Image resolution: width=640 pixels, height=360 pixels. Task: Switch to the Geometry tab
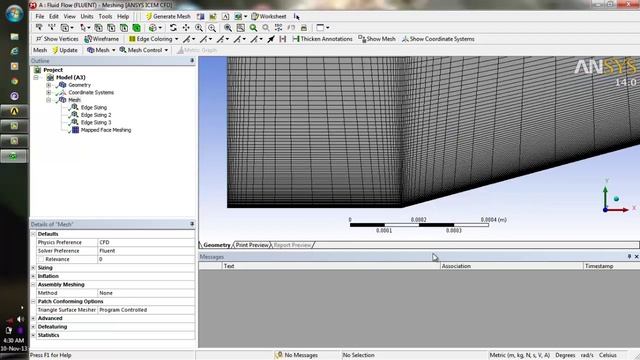coord(216,245)
